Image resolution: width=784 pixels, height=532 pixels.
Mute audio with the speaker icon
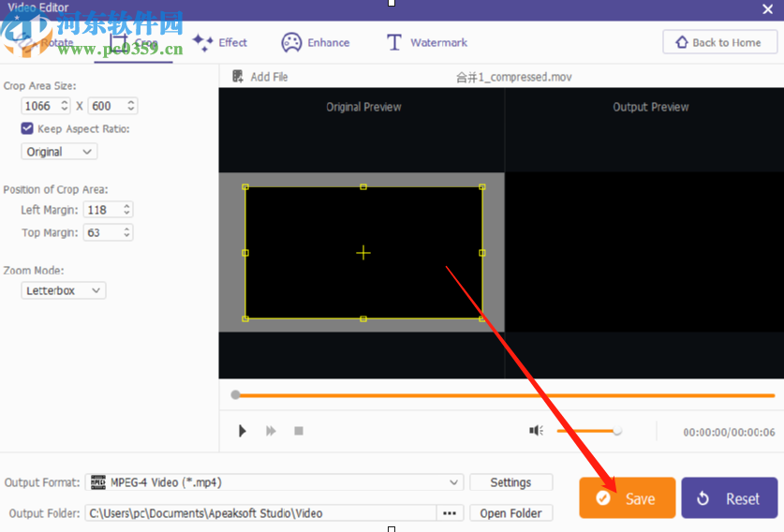(536, 431)
